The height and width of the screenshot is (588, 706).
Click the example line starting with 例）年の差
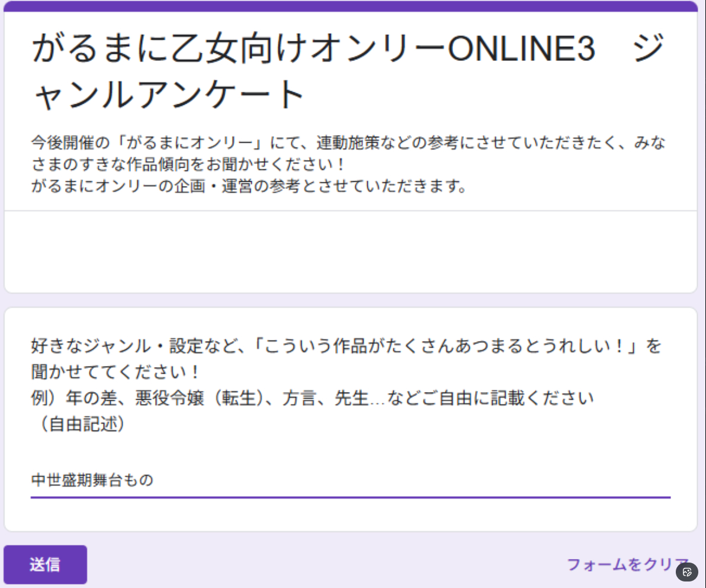pos(312,399)
